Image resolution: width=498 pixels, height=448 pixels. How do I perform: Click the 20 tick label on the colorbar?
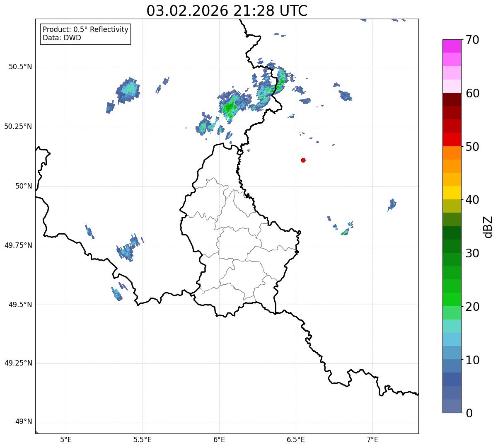(x=473, y=307)
